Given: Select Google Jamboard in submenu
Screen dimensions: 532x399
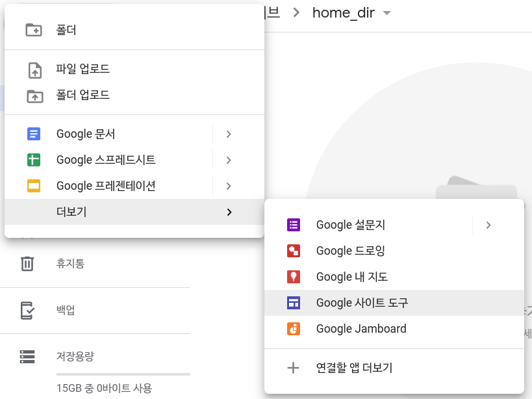Looking at the screenshot, I should click(394, 329).
